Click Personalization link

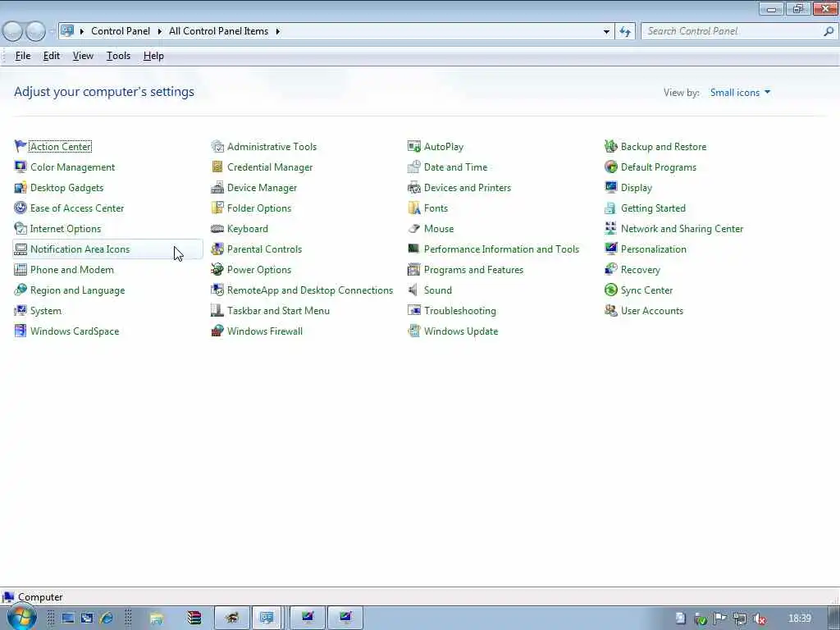(x=654, y=249)
